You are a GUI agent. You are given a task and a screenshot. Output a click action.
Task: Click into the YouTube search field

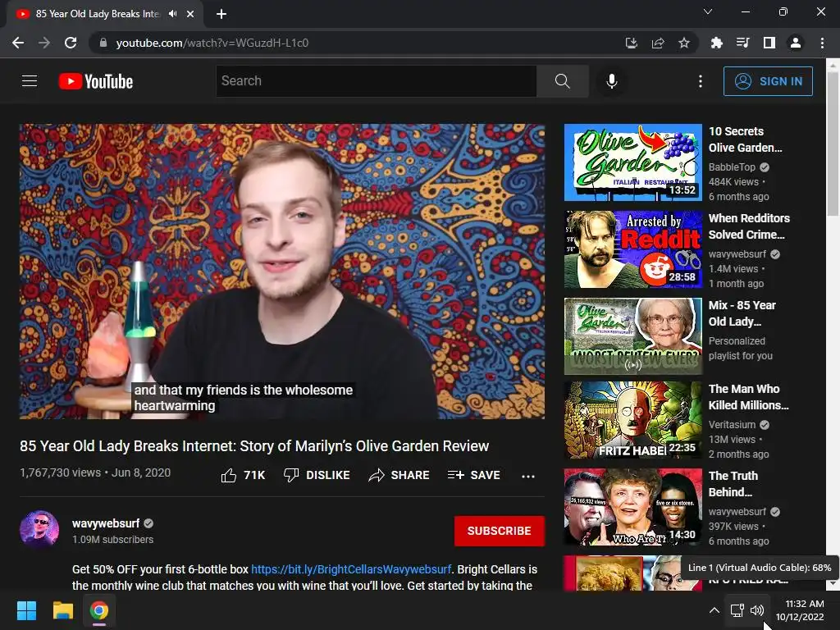pos(376,81)
